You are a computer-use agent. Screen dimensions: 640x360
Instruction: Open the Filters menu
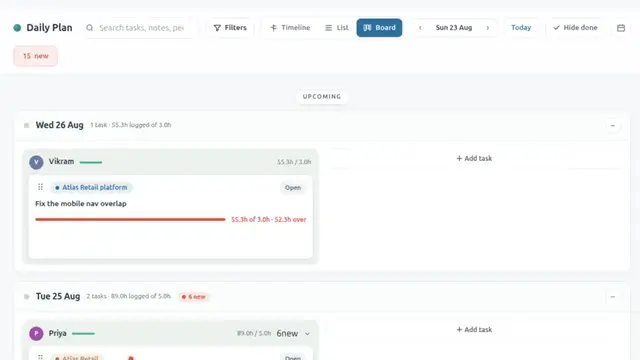(230, 28)
